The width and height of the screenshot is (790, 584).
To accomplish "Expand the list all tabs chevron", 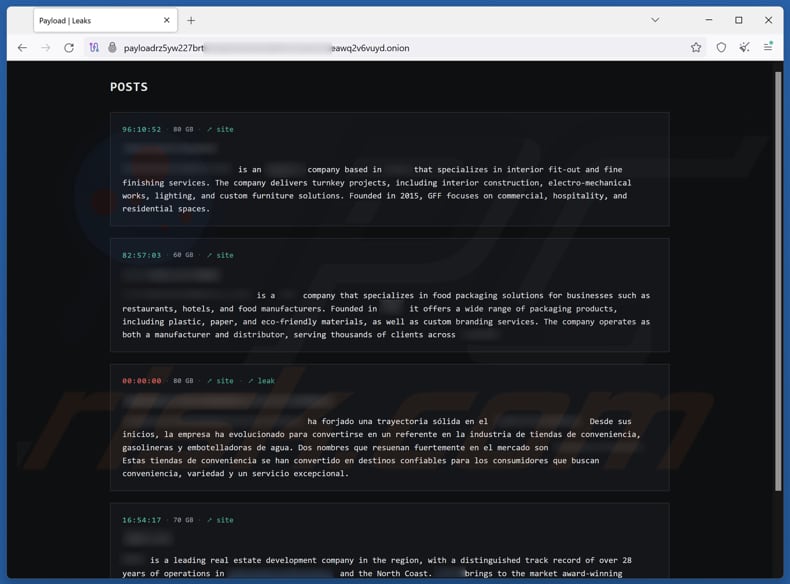I will point(655,20).
